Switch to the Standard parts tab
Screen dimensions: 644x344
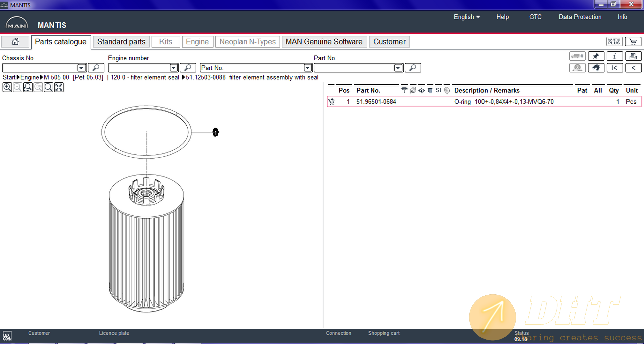point(121,42)
